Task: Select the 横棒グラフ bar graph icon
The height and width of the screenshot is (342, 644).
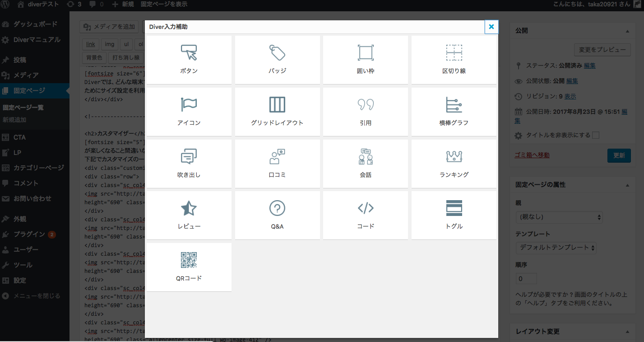Action: (454, 105)
